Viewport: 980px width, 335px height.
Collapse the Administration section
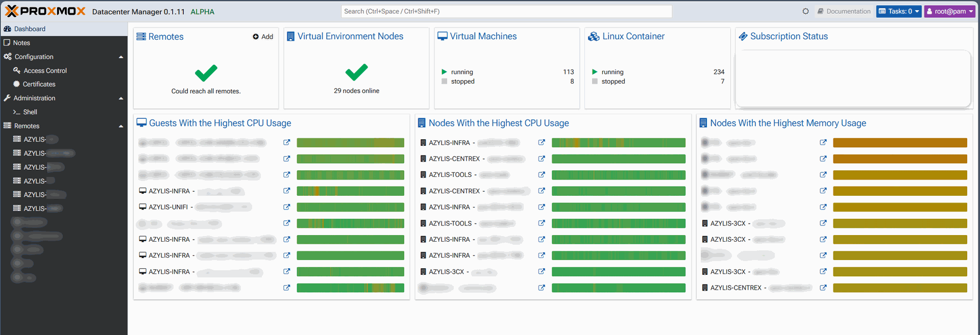[121, 98]
